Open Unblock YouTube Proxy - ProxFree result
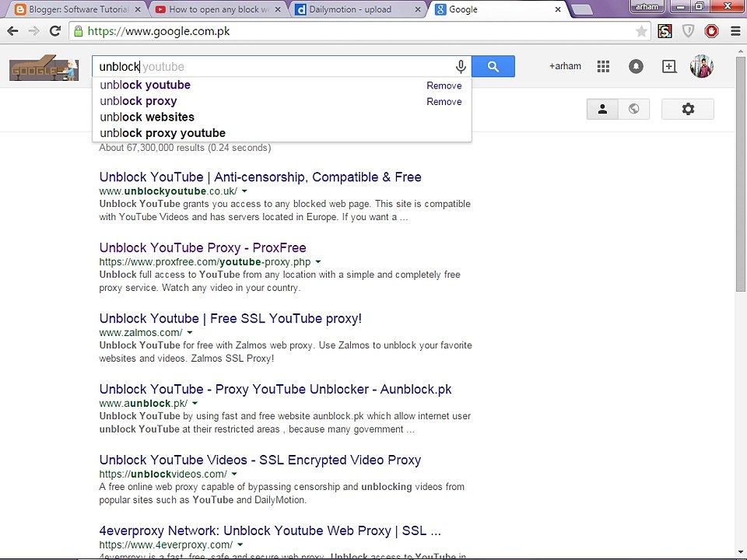The image size is (747, 560). [x=202, y=248]
